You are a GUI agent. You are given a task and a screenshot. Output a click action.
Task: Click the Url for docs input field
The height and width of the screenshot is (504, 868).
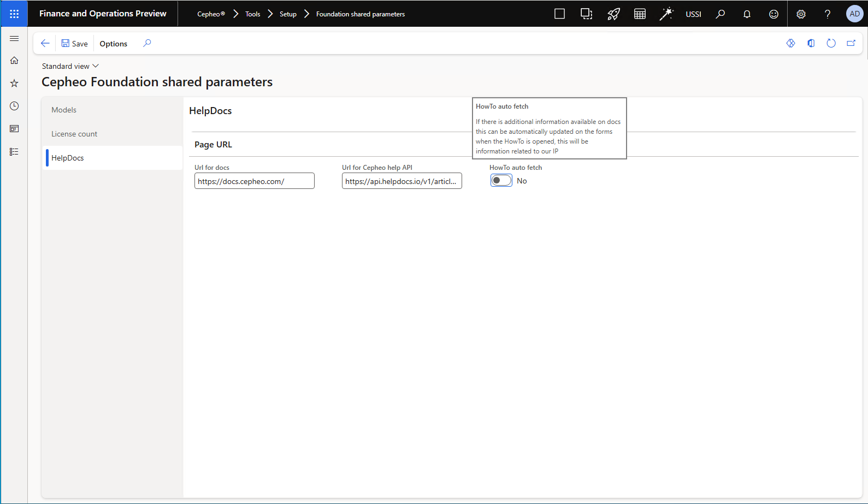254,181
